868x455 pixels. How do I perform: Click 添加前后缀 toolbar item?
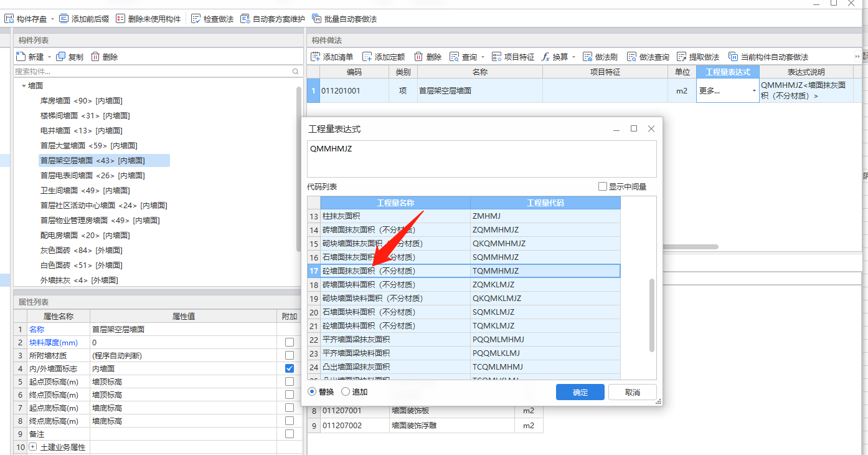(85, 19)
